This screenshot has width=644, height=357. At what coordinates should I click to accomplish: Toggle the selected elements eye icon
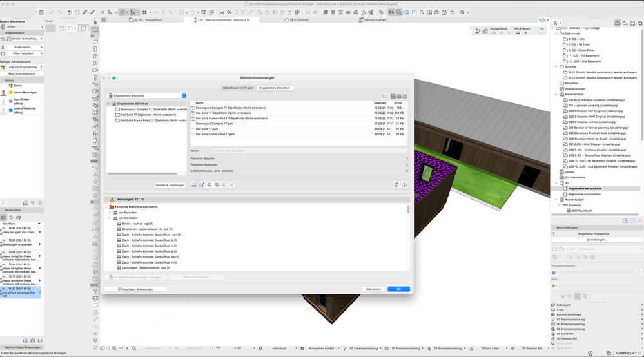click(494, 33)
